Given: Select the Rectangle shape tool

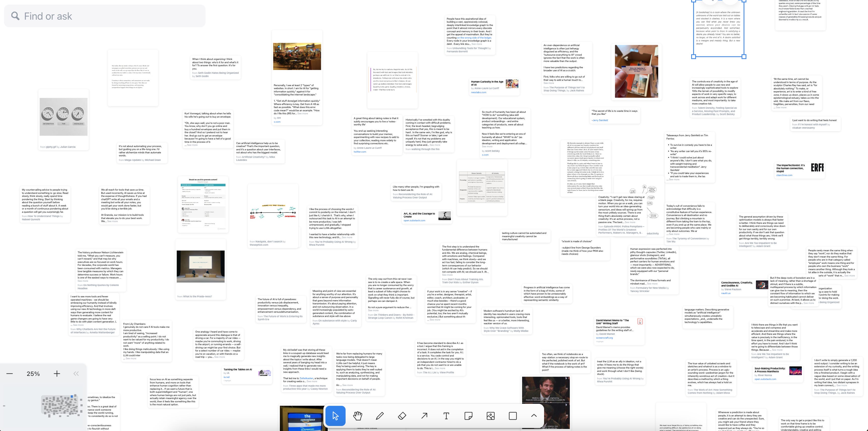Looking at the screenshot, I should coord(513,416).
